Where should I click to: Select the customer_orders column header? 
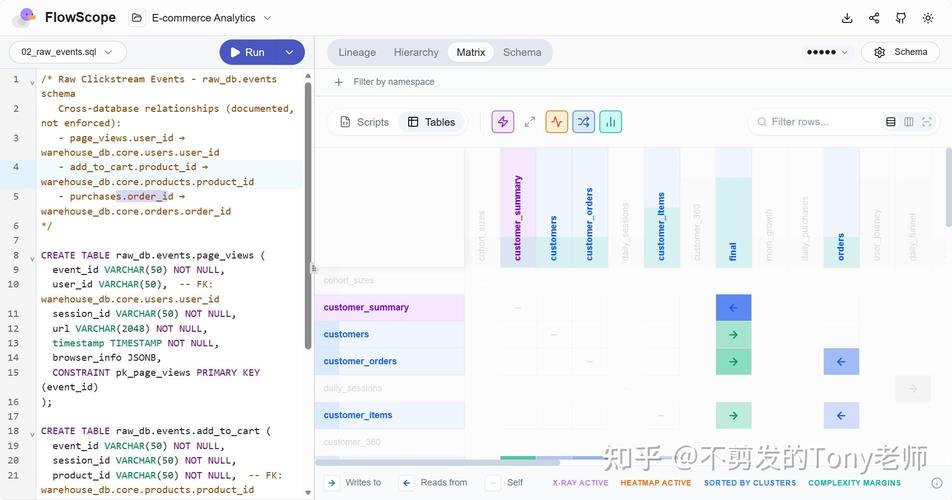(590, 208)
